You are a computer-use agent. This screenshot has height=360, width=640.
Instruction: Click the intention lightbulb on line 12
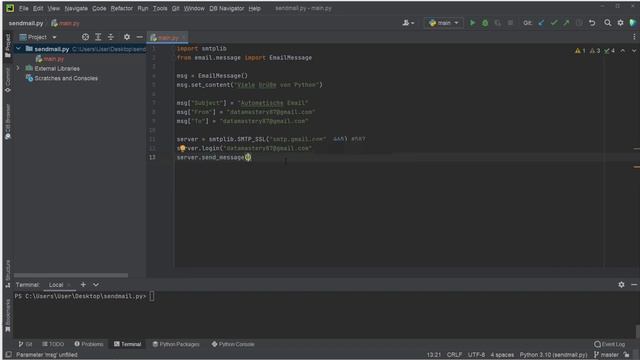click(182, 148)
